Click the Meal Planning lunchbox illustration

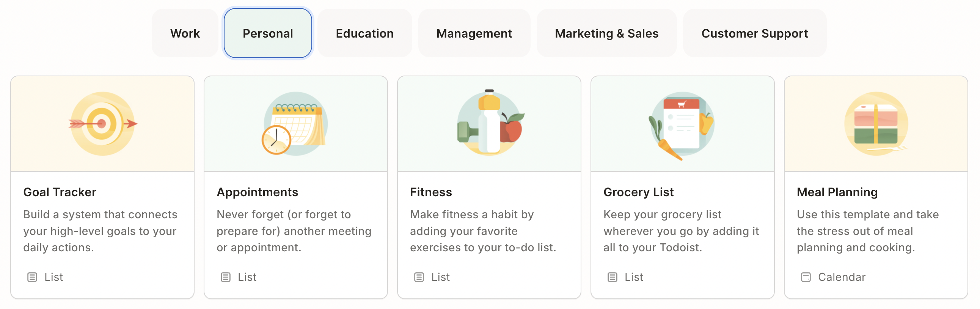[x=876, y=124]
